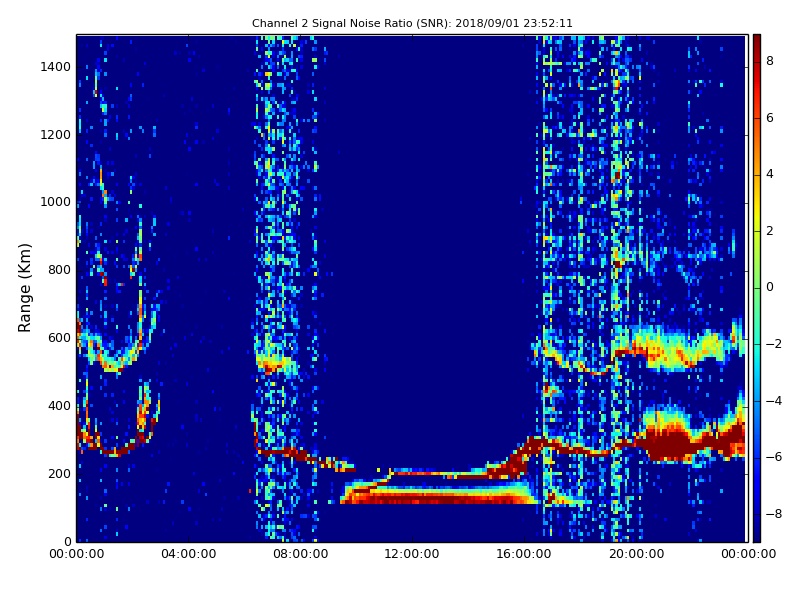The width and height of the screenshot is (800, 600).
Task: Click the 400 range tick label
Action: point(59,406)
